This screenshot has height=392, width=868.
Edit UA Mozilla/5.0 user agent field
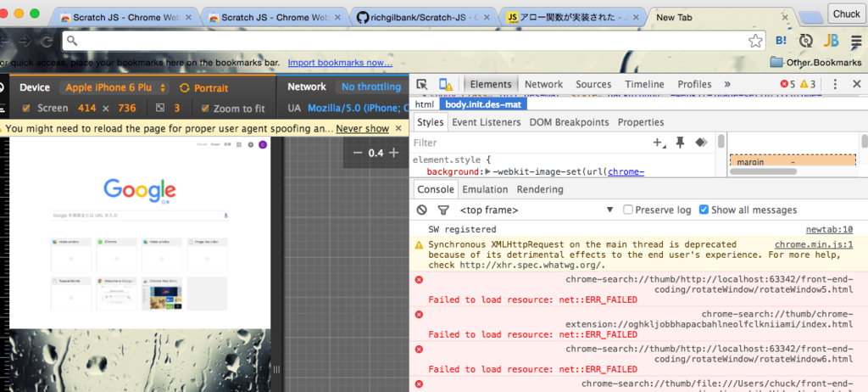[x=359, y=108]
